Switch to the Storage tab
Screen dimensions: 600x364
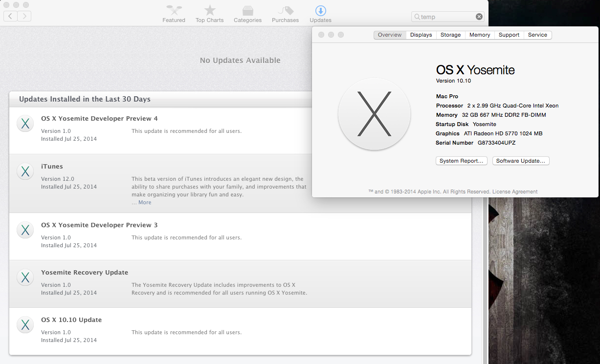point(450,35)
